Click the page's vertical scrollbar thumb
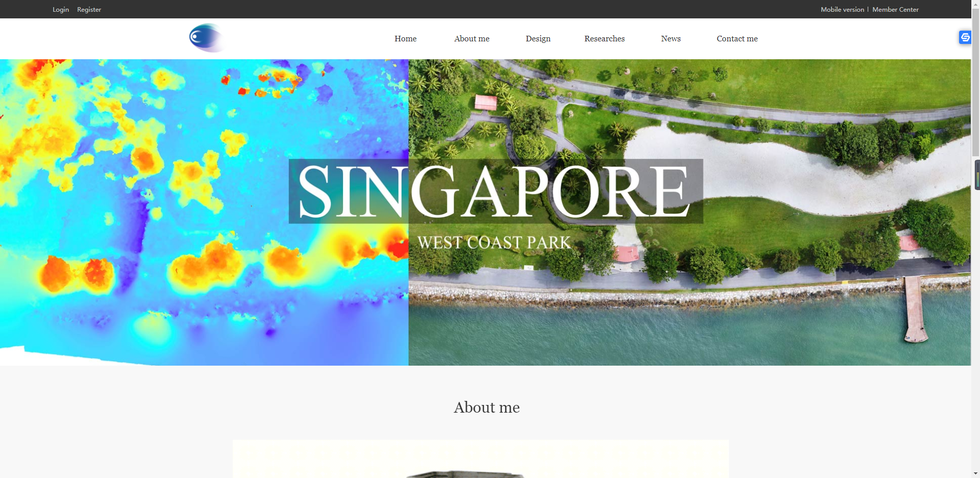The image size is (980, 478). [x=975, y=82]
